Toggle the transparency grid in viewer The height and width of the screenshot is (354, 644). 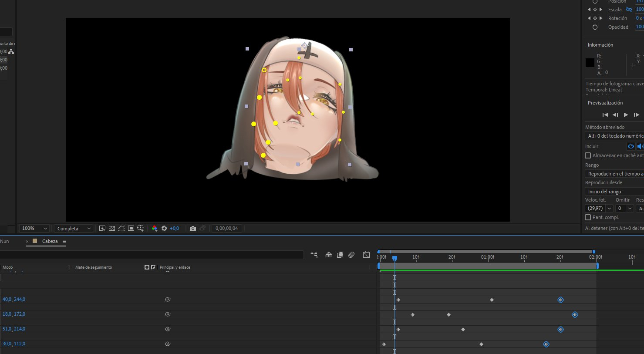click(x=112, y=228)
